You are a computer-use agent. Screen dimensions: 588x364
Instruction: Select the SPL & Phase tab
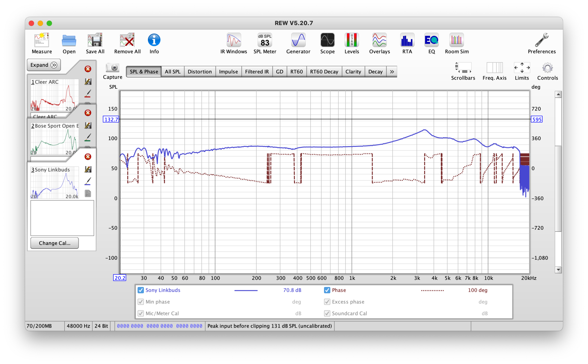click(x=144, y=72)
